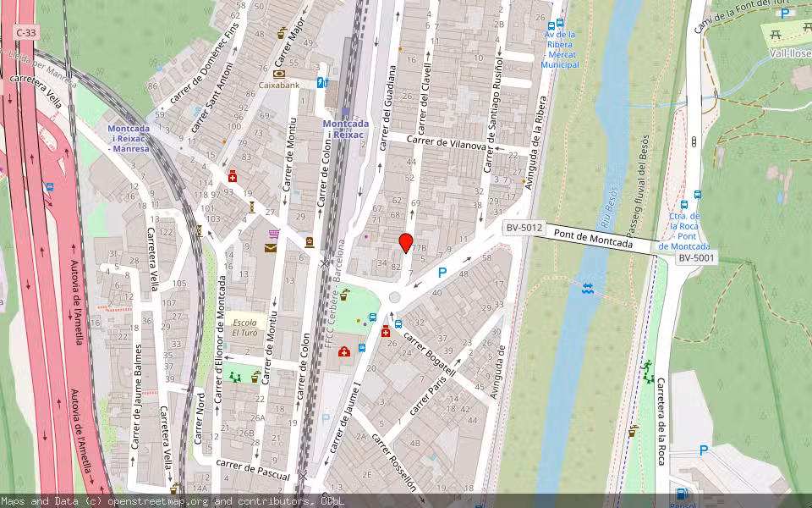Screen dimensions: 812x508
Task: Click house number 26A
Action: [x=258, y=417]
